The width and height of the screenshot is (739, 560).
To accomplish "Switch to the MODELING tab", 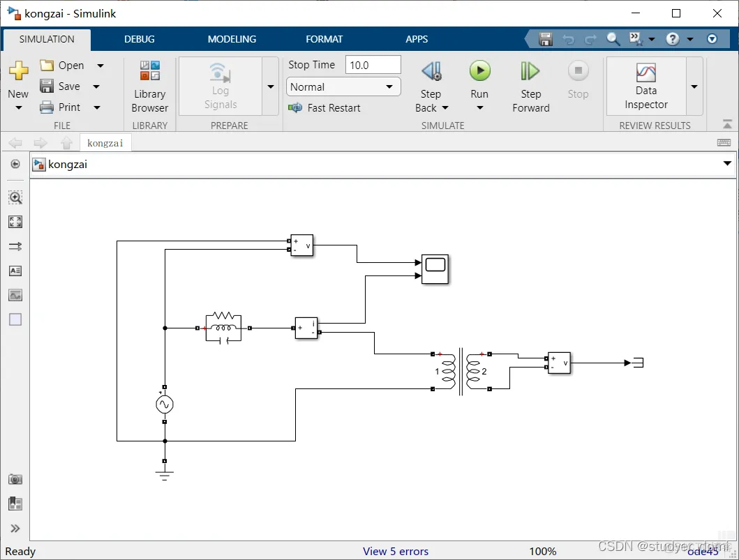I will click(x=232, y=39).
